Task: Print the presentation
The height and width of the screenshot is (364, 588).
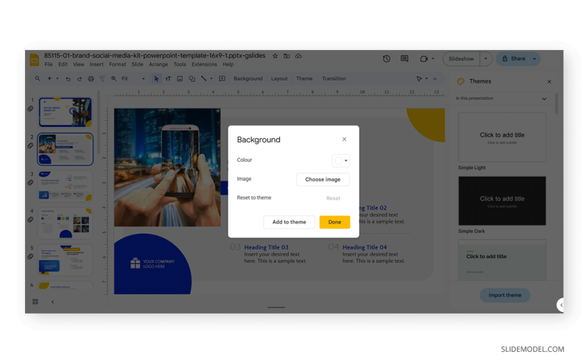Action: (91, 79)
